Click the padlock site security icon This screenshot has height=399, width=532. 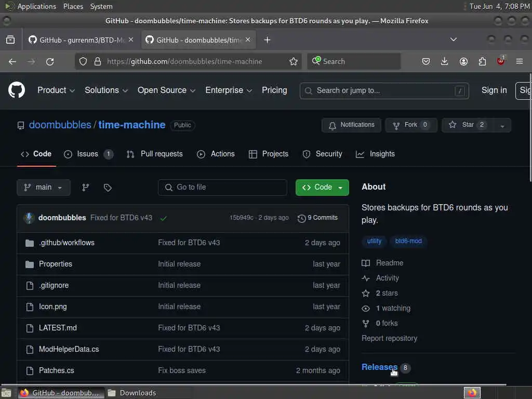(x=98, y=61)
